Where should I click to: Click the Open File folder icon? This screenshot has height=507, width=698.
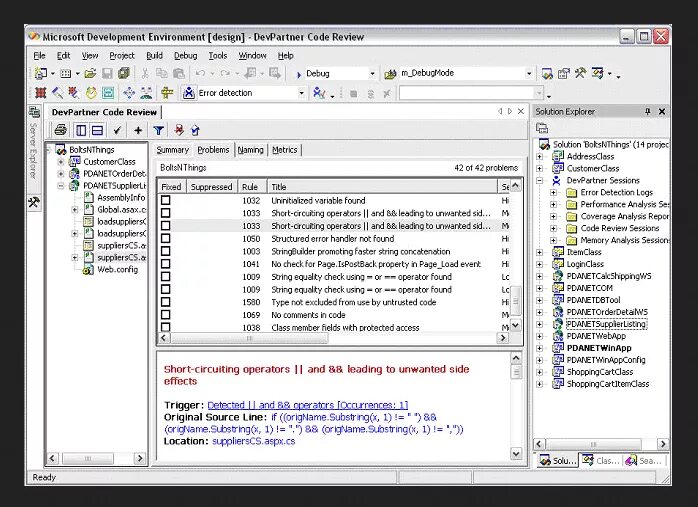coord(90,73)
